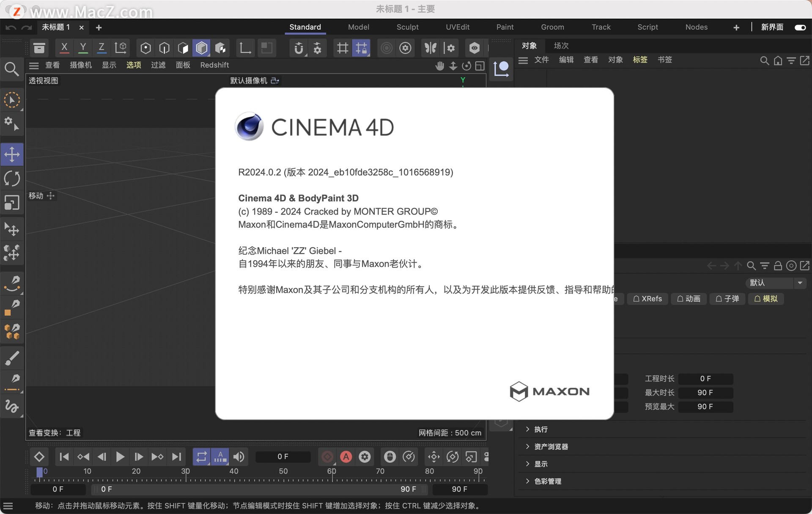
Task: Open object manager 文件 menu
Action: coord(542,60)
